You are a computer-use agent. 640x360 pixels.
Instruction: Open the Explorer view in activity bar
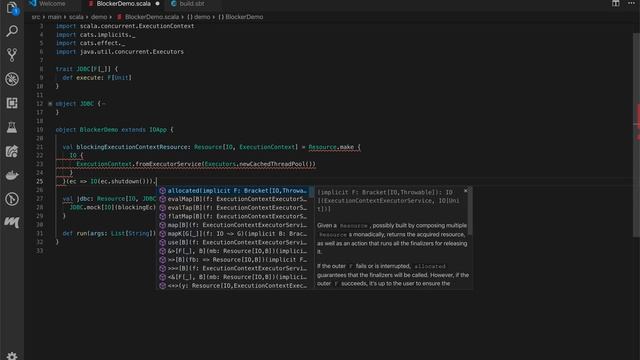[x=12, y=7]
